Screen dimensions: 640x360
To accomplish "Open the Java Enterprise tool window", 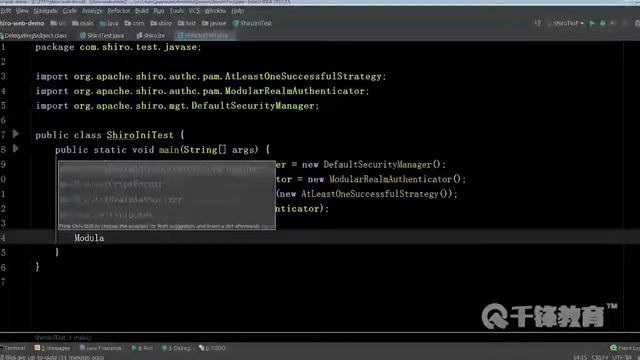I will tap(101, 348).
